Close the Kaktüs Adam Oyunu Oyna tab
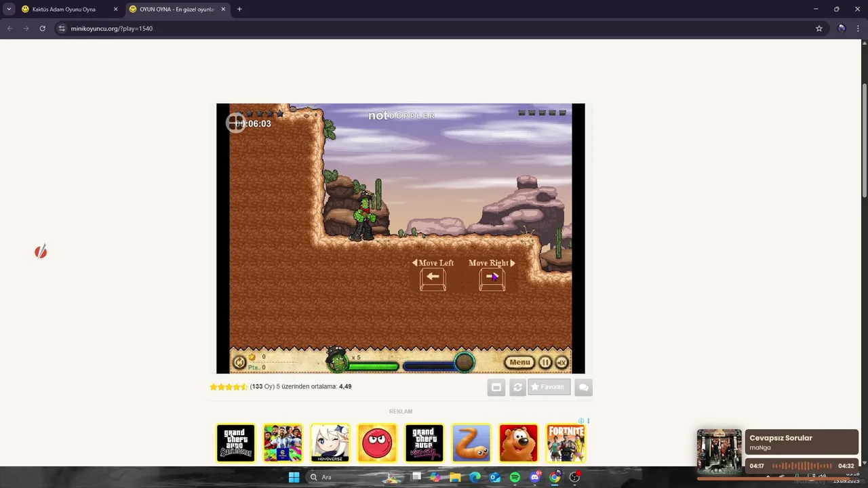Viewport: 868px width, 488px height. (115, 9)
